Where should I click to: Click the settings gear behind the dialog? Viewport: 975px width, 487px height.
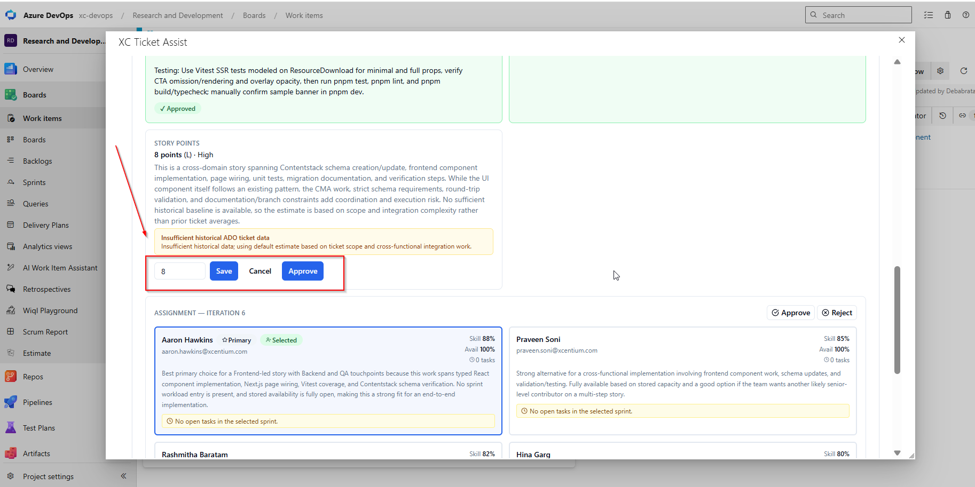(x=940, y=72)
